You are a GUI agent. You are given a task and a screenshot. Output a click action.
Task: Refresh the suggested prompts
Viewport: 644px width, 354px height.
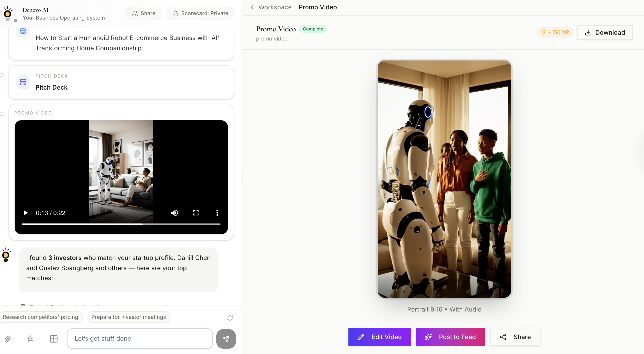point(230,318)
